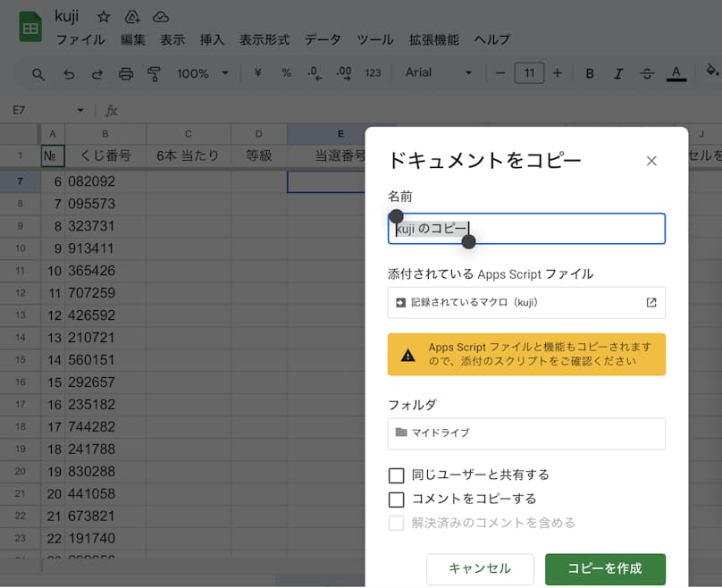Click the コピーを作成 button
722x588 pixels.
pos(605,568)
